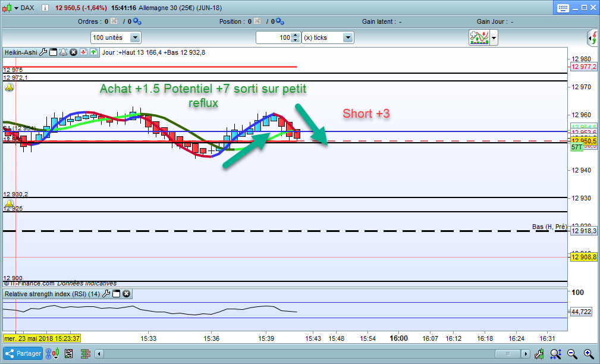Click the chart properties wrench icon at bottom right
The height and width of the screenshot is (364, 600).
click(x=539, y=354)
